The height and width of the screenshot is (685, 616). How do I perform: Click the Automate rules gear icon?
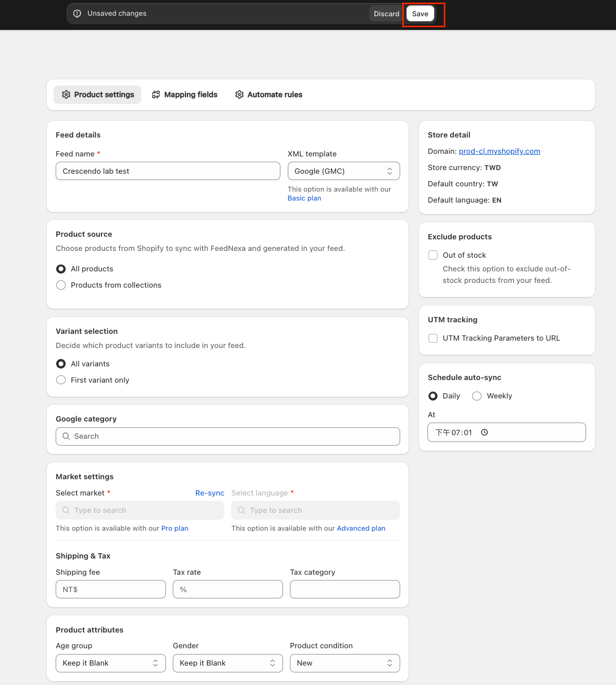pos(239,94)
